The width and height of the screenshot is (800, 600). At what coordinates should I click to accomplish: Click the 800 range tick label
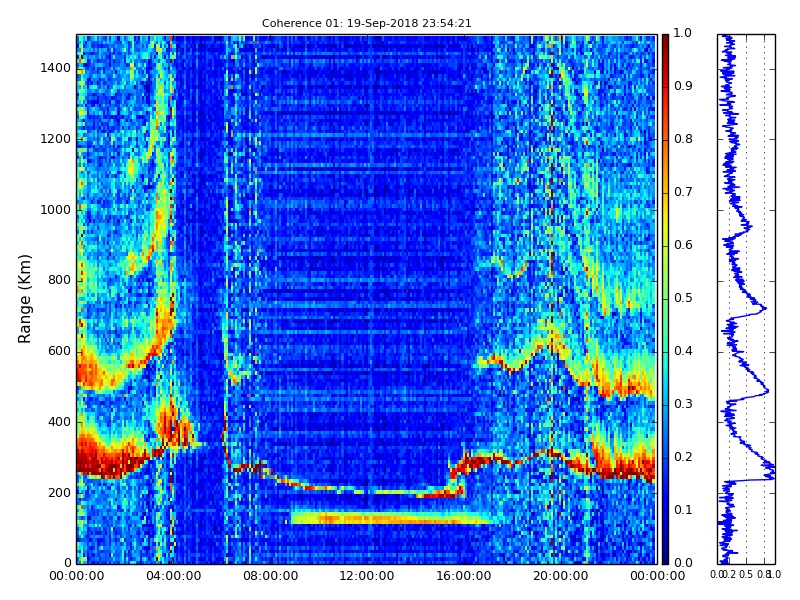(x=59, y=280)
